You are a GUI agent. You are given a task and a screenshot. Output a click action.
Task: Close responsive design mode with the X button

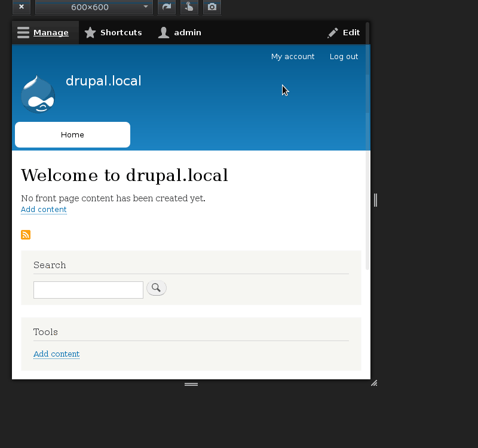[x=22, y=7]
